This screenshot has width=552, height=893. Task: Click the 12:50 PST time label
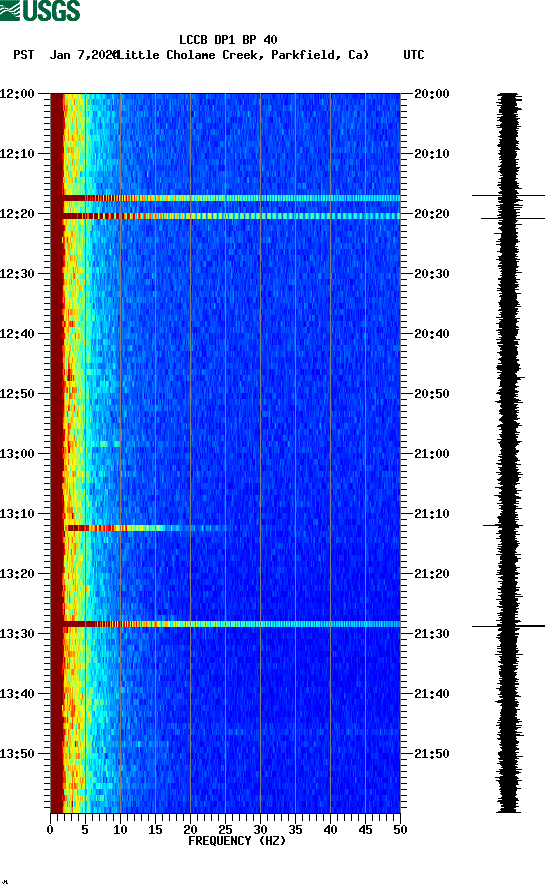17,394
